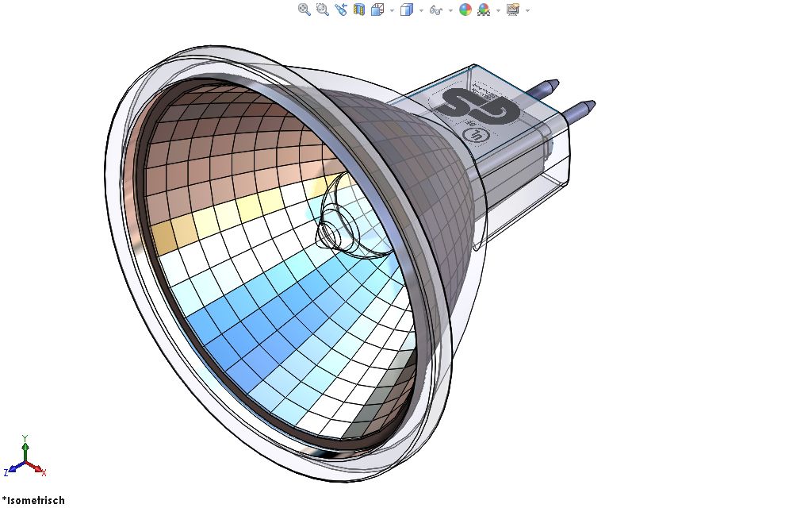Click the UL certification mark on base
The width and height of the screenshot is (812, 508).
tap(476, 134)
